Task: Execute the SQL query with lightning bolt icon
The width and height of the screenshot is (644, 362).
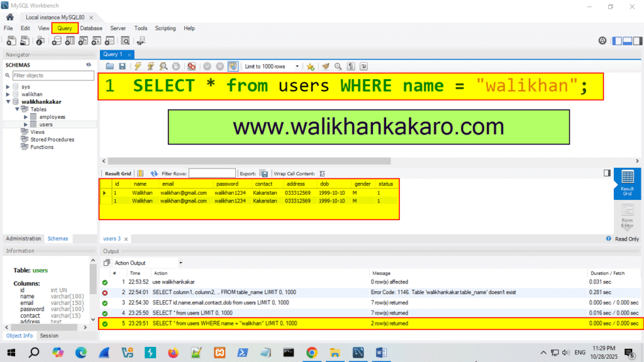Action: click(136, 66)
